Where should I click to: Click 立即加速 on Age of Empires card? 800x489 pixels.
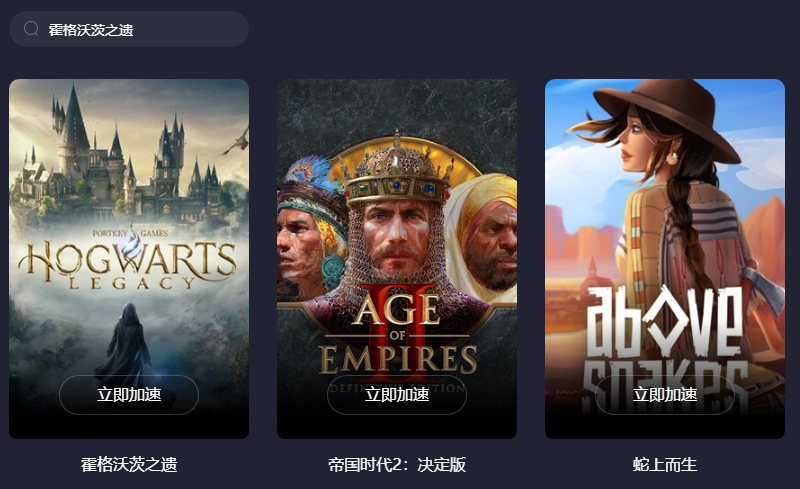coord(397,395)
